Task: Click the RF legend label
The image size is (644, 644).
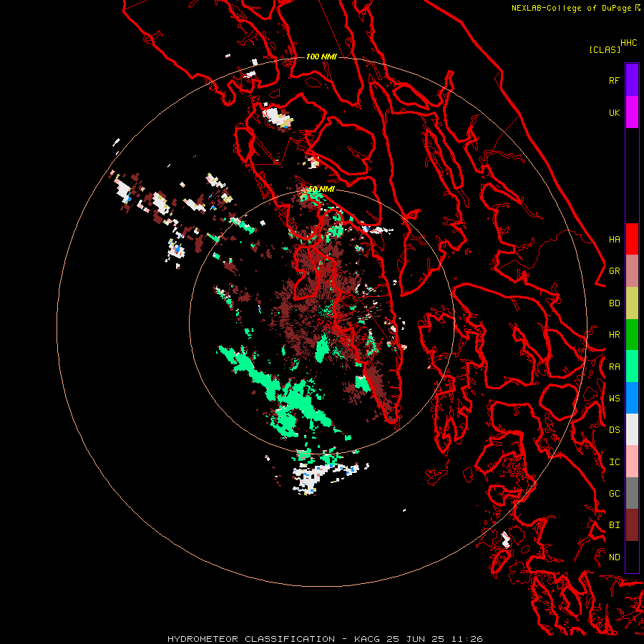Action: [x=614, y=80]
